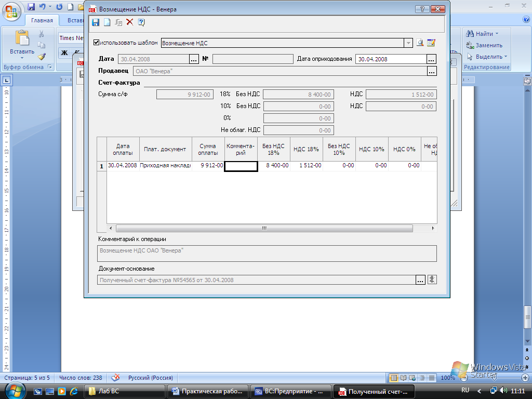The width and height of the screenshot is (532, 399).
Task: Open the Буфер обмена dialog launcher
Action: click(x=50, y=67)
